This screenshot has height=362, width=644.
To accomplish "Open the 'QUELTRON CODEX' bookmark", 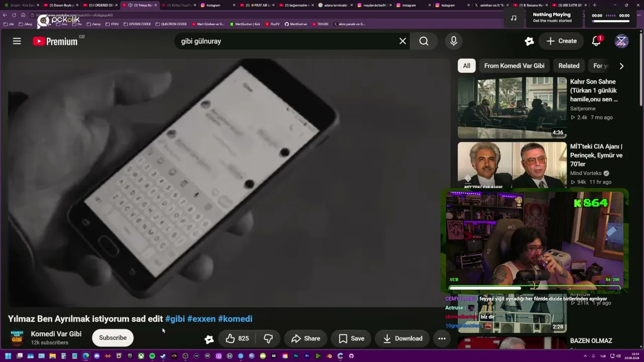I will click(172, 24).
